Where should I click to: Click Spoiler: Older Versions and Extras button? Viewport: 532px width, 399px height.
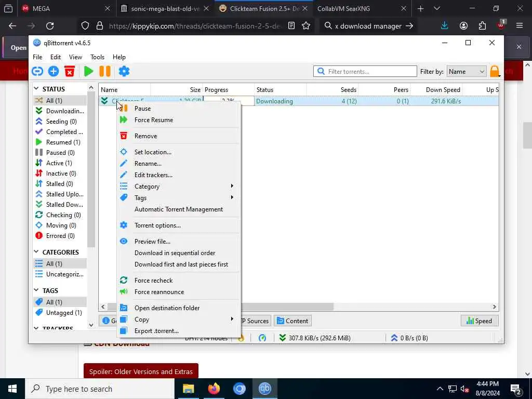(x=141, y=371)
